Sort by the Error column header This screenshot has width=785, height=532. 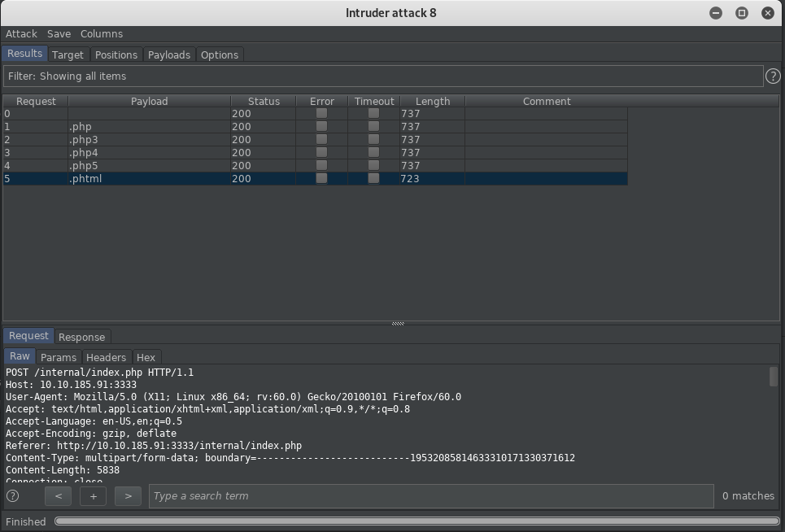point(322,101)
